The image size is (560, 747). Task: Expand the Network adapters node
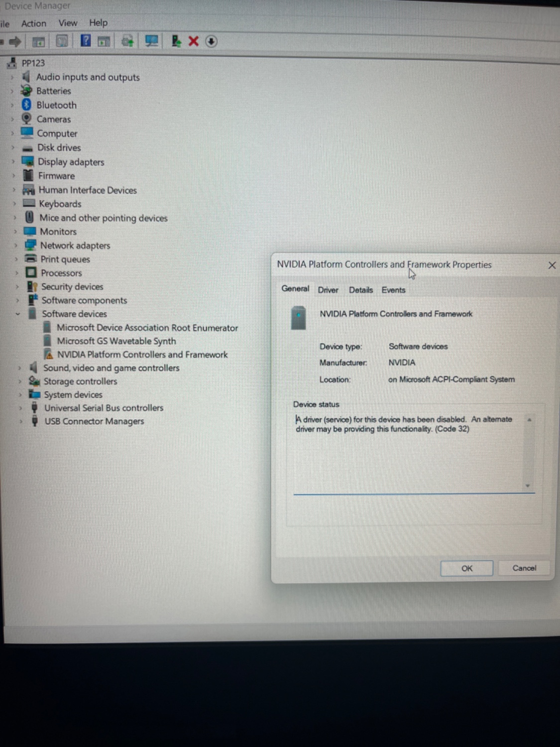pos(16,245)
